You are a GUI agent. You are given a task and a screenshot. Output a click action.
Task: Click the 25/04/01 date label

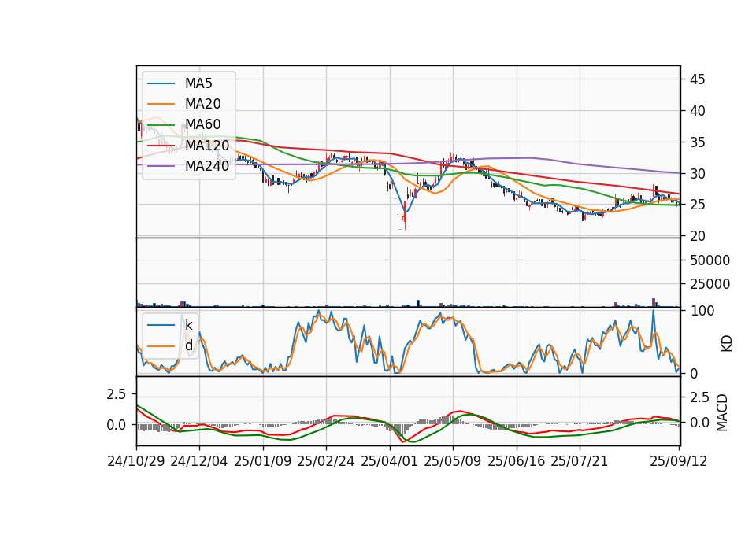tap(390, 462)
